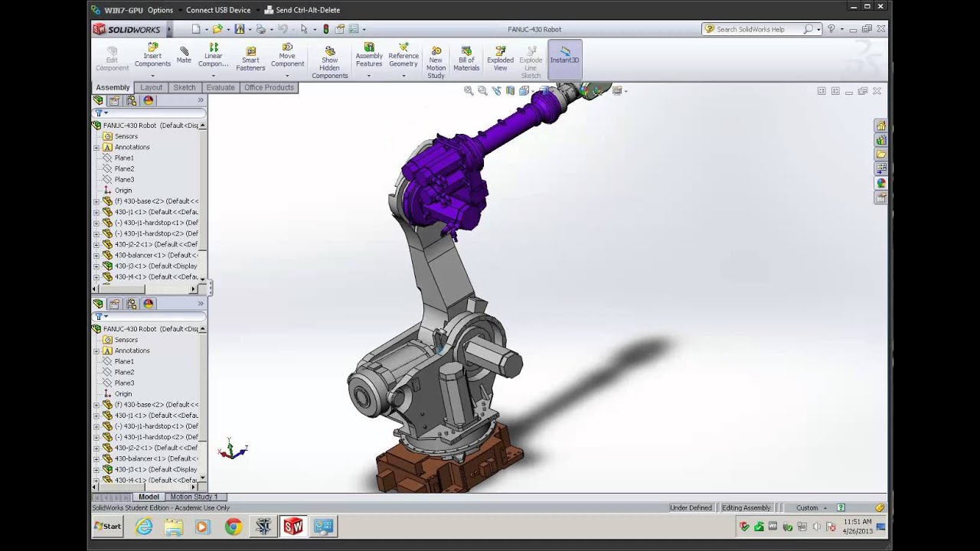Launch Smart Fasteners

tap(250, 59)
